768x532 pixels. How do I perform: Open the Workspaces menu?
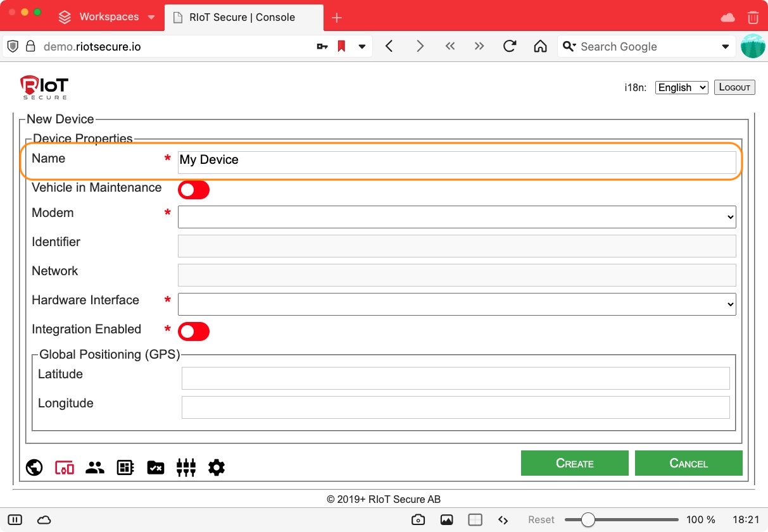click(108, 17)
